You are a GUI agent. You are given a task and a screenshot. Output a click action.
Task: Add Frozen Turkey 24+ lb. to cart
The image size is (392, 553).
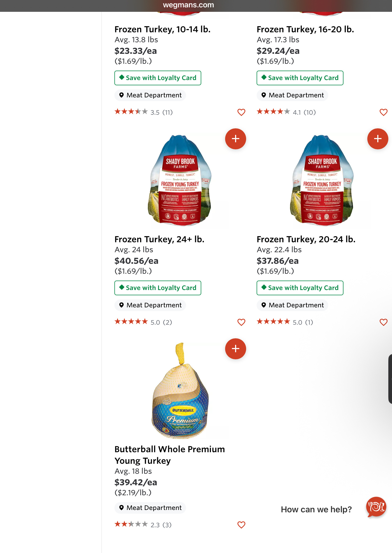tap(235, 139)
